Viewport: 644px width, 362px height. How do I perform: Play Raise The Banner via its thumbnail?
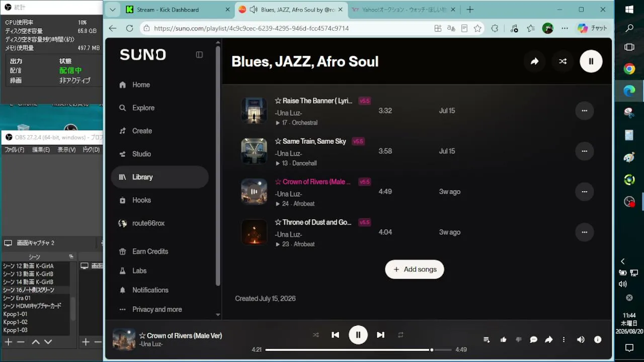254,111
